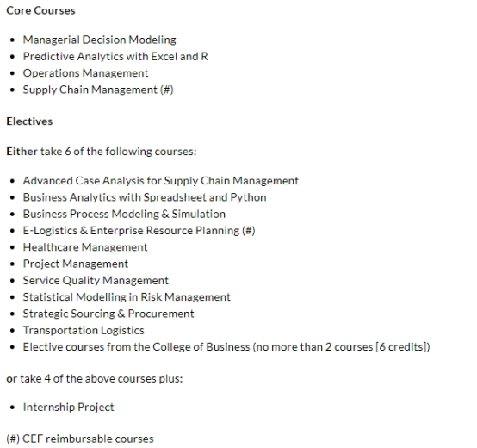This screenshot has height=448, width=477.
Task: Click the Core Courses heading
Action: [x=40, y=10]
